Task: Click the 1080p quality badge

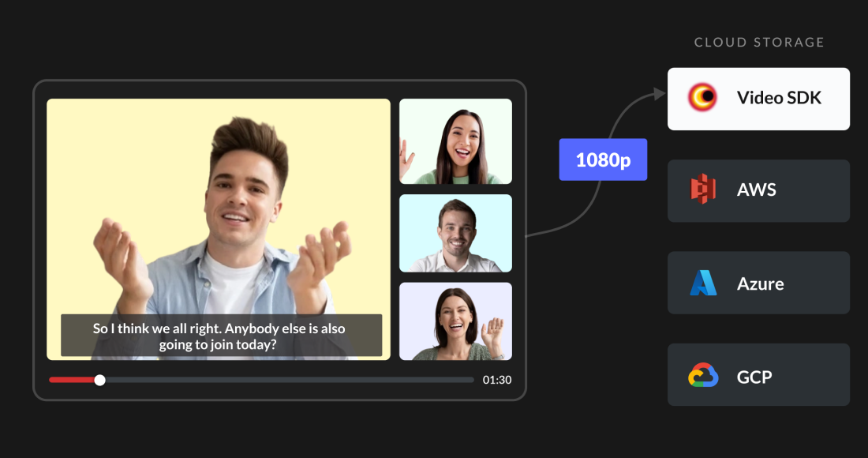Action: (603, 159)
